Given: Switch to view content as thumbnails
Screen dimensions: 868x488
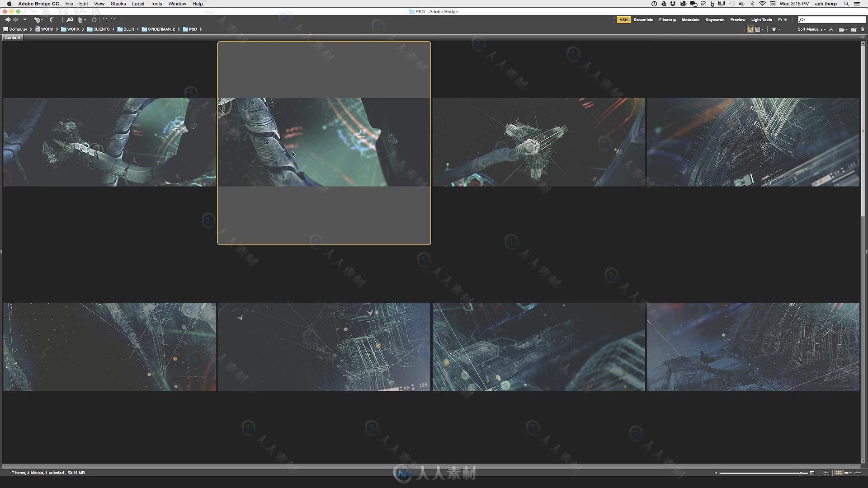Looking at the screenshot, I should (839, 473).
